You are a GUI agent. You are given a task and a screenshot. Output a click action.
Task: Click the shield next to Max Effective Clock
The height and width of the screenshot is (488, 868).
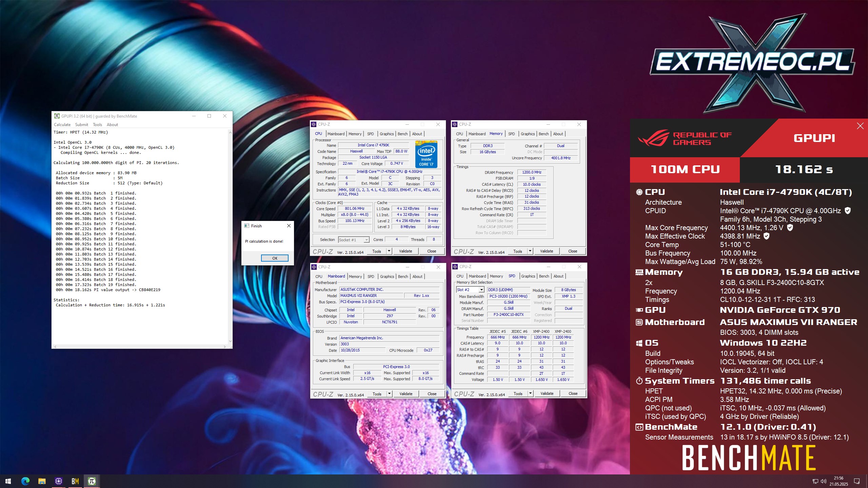(766, 236)
